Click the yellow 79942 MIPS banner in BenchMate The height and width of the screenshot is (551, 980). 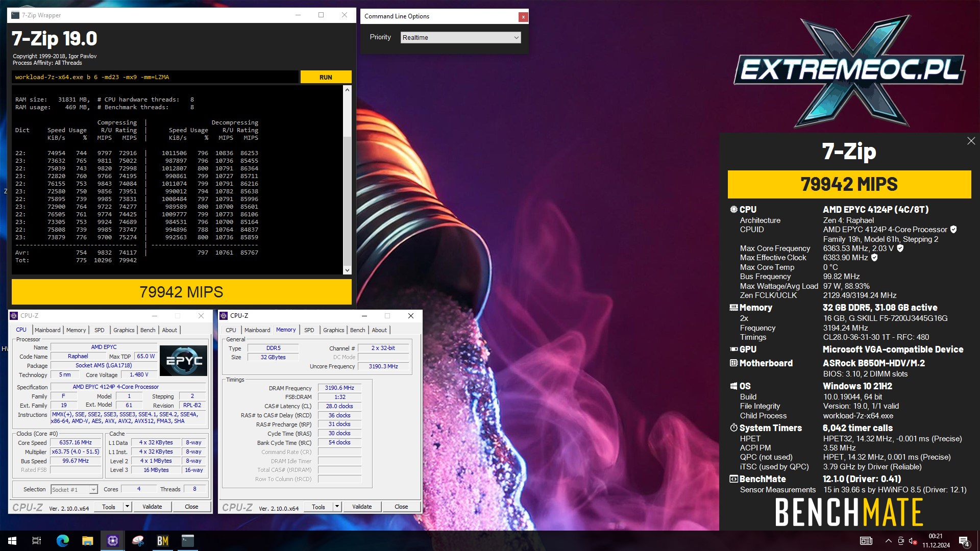pyautogui.click(x=849, y=184)
